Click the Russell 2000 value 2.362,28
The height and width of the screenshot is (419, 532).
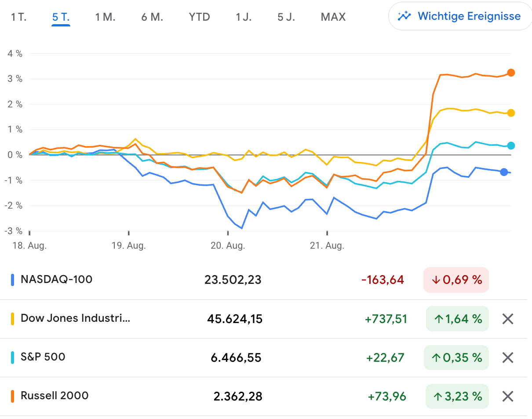(x=238, y=396)
